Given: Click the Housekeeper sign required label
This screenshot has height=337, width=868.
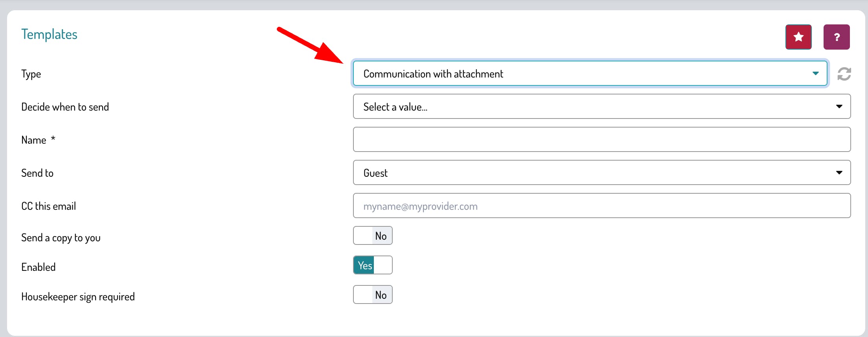Looking at the screenshot, I should [x=78, y=297].
